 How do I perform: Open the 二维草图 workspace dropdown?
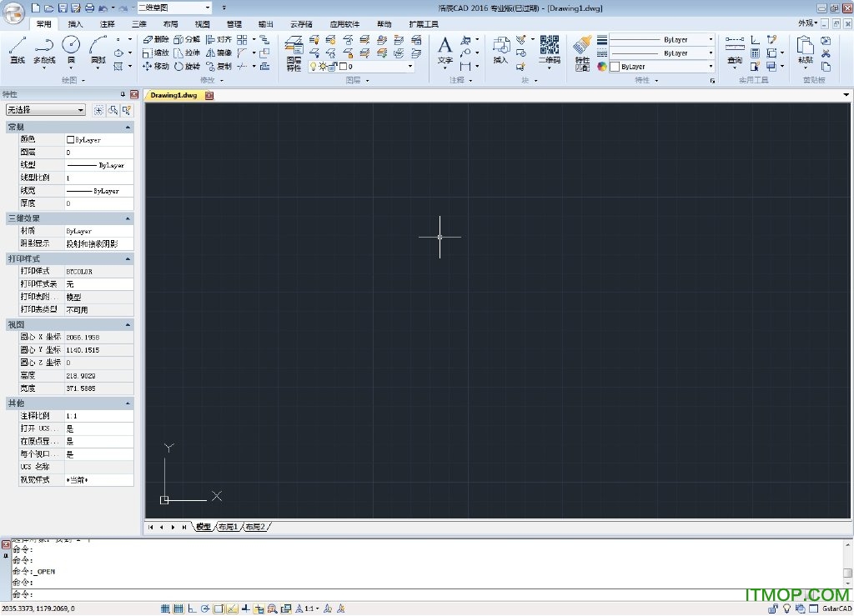coord(173,8)
